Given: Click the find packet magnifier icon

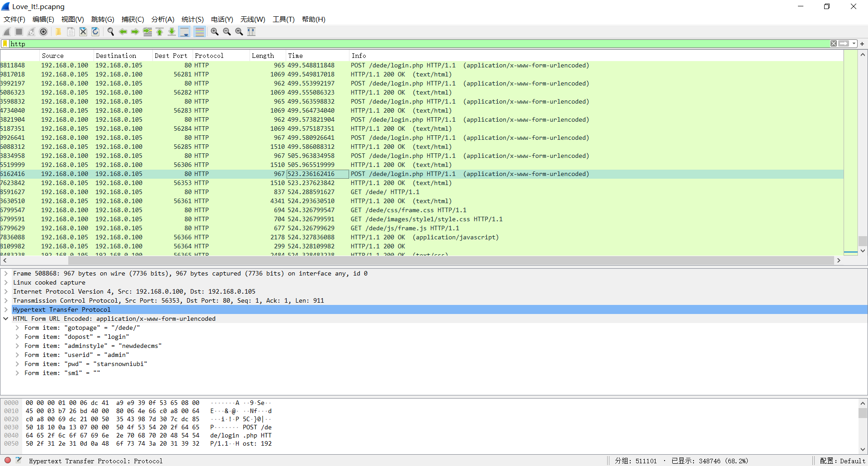Looking at the screenshot, I should click(x=110, y=32).
